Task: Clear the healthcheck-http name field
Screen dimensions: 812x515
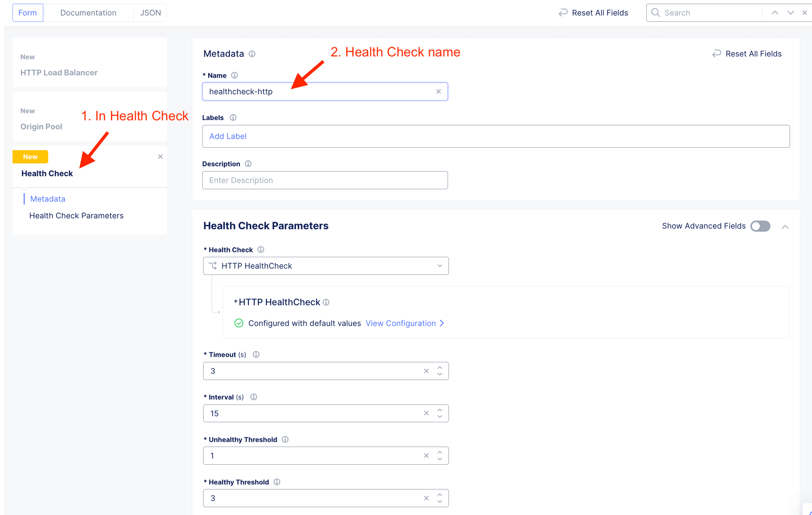Action: 438,92
